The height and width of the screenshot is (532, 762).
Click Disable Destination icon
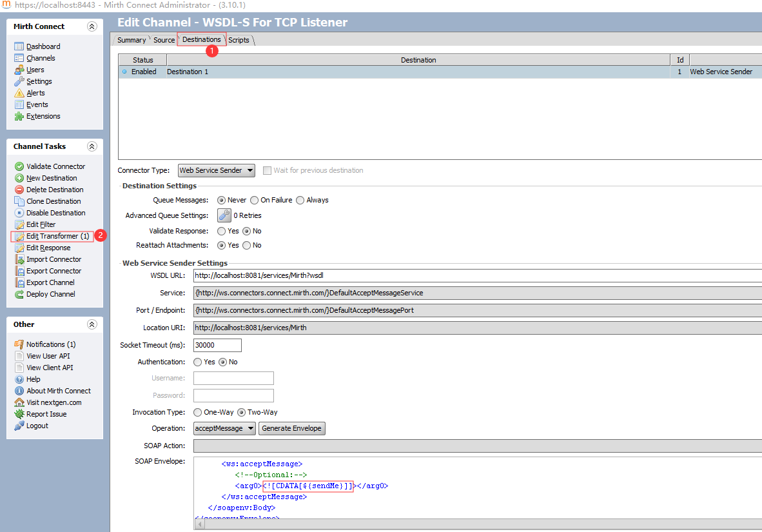[x=19, y=213]
